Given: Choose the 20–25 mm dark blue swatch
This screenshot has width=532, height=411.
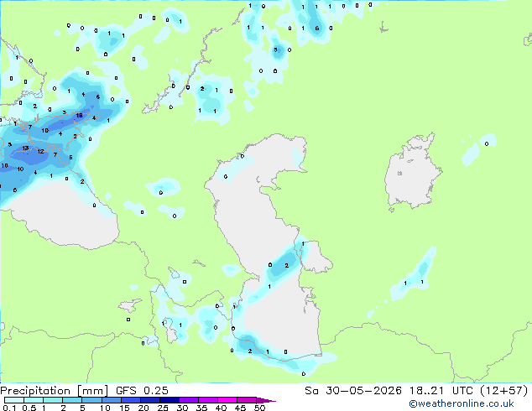Looking at the screenshot, I should [x=149, y=400].
